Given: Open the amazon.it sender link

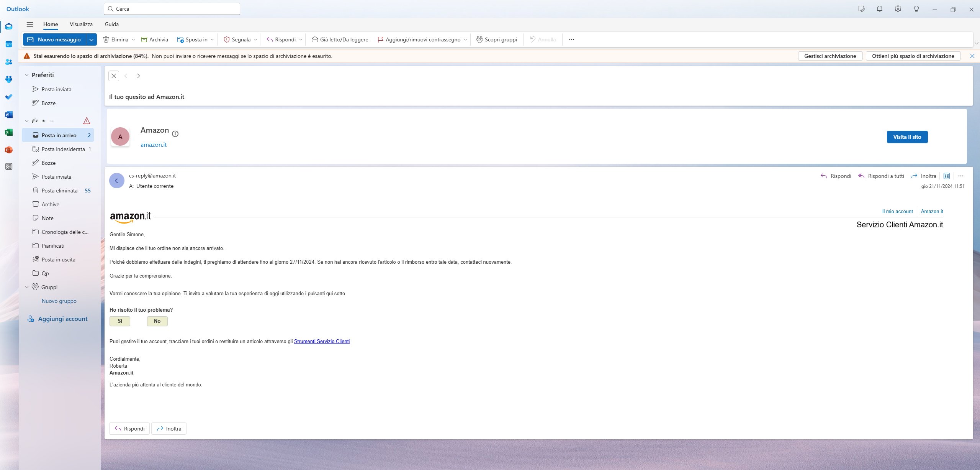Looking at the screenshot, I should pos(154,145).
